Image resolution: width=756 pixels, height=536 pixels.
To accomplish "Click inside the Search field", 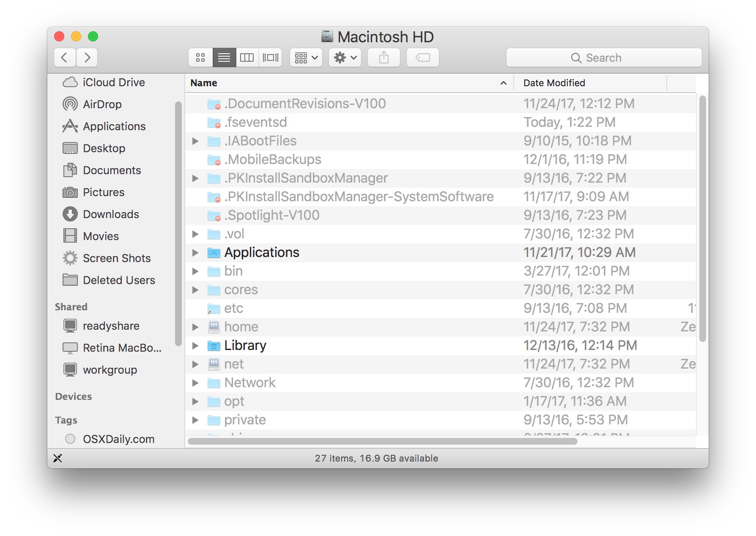I will coord(604,57).
